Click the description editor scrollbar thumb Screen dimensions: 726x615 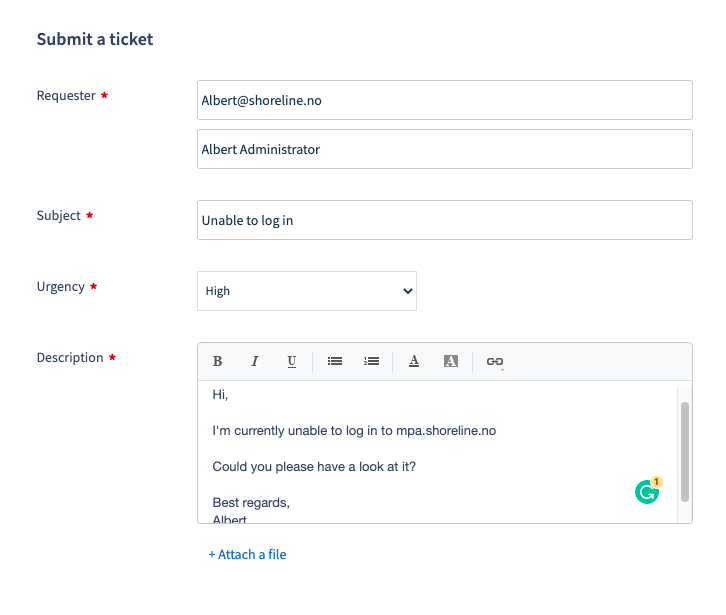685,452
